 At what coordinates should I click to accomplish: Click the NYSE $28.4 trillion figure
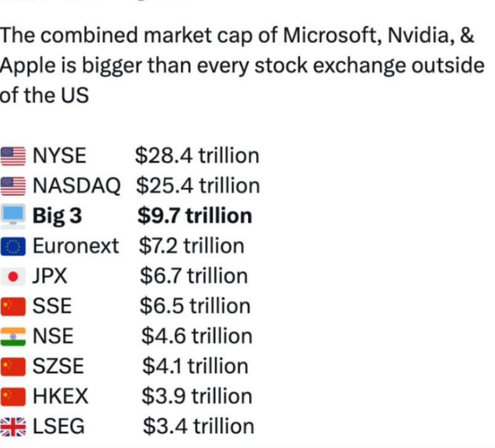(x=197, y=155)
